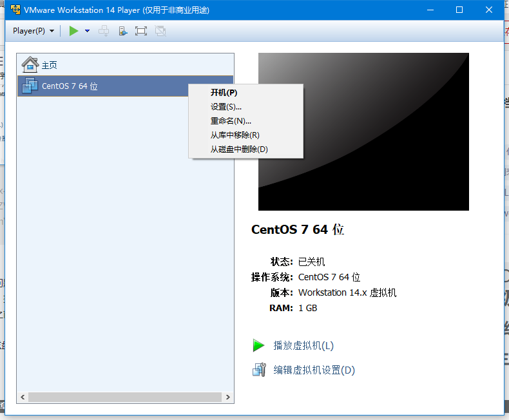This screenshot has width=509, height=420.
Task: Expand the power options arrow beside play
Action: [x=87, y=31]
